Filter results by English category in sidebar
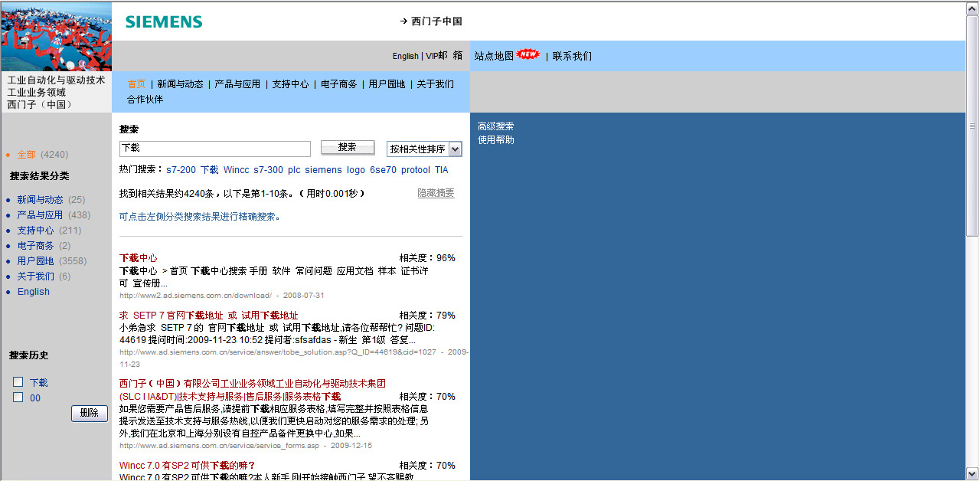Image resolution: width=980 pixels, height=481 pixels. pyautogui.click(x=34, y=292)
